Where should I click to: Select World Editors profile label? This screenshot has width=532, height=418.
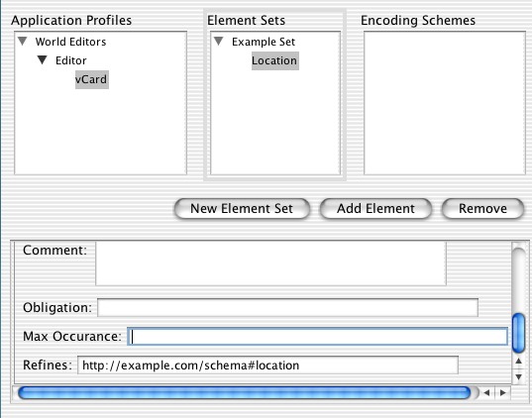[x=70, y=42]
